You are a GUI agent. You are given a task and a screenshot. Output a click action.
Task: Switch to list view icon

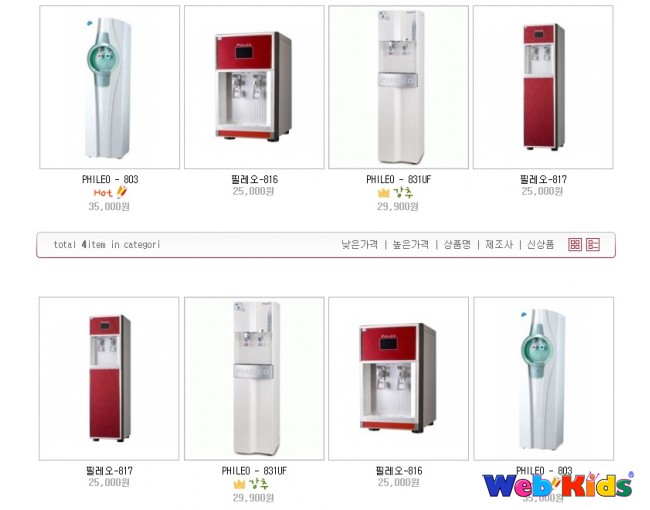593,244
